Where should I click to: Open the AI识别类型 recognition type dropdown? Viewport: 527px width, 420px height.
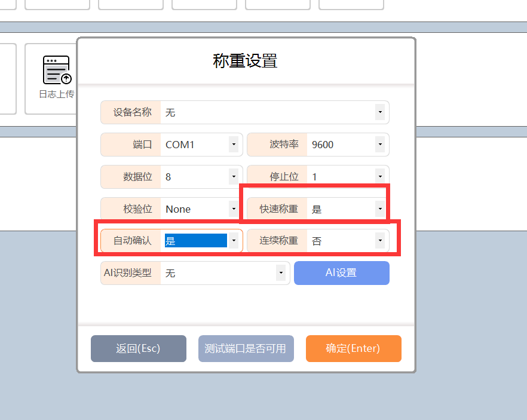pos(281,273)
